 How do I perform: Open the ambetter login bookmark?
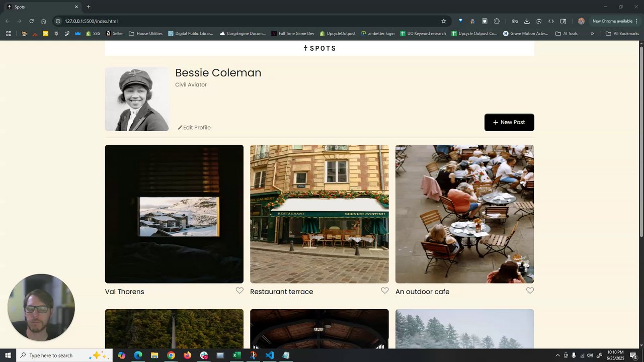pos(377,34)
